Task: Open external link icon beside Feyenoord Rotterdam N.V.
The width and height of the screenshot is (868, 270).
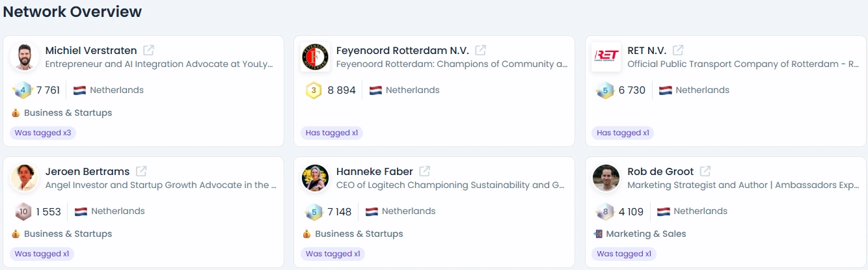Action: click(481, 50)
